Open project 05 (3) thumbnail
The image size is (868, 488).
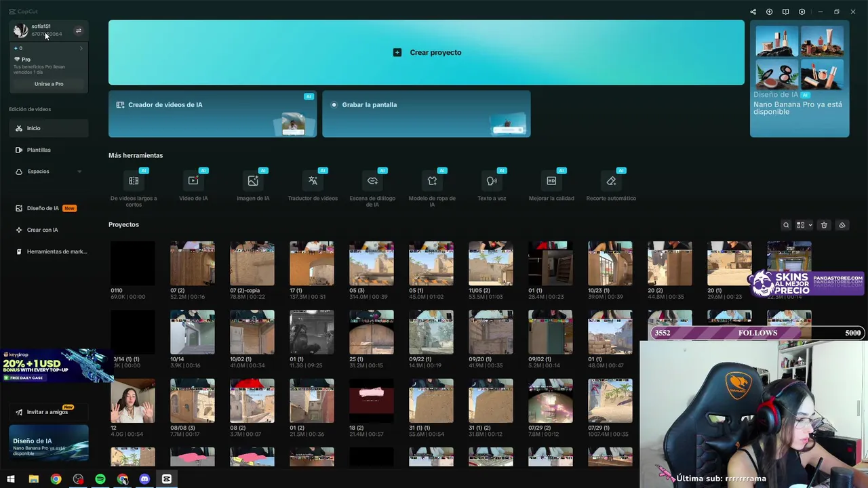[372, 264]
